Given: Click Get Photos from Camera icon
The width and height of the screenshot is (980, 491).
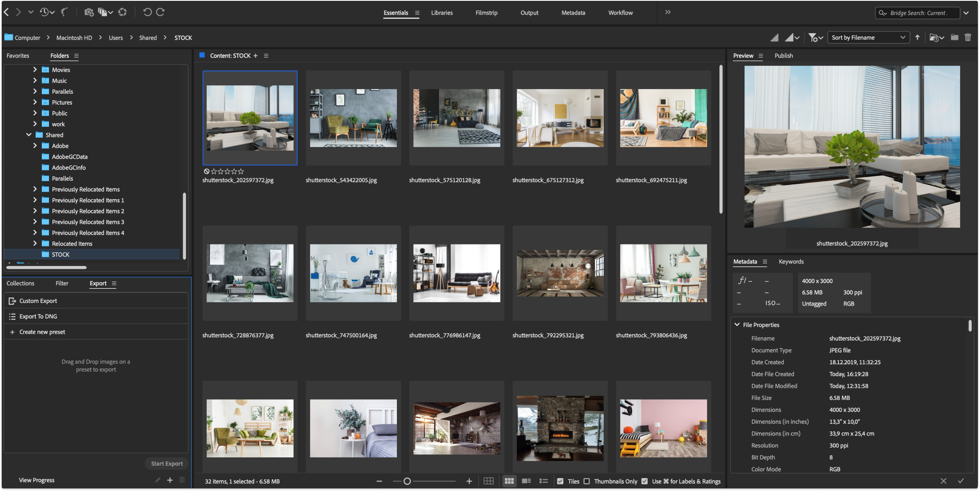Looking at the screenshot, I should point(89,12).
